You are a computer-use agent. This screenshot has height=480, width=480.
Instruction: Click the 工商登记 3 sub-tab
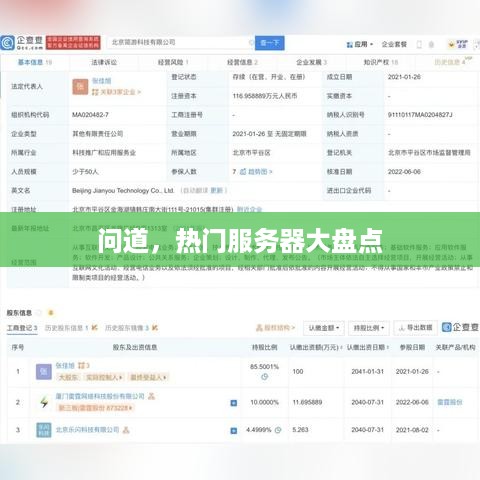coord(22,328)
